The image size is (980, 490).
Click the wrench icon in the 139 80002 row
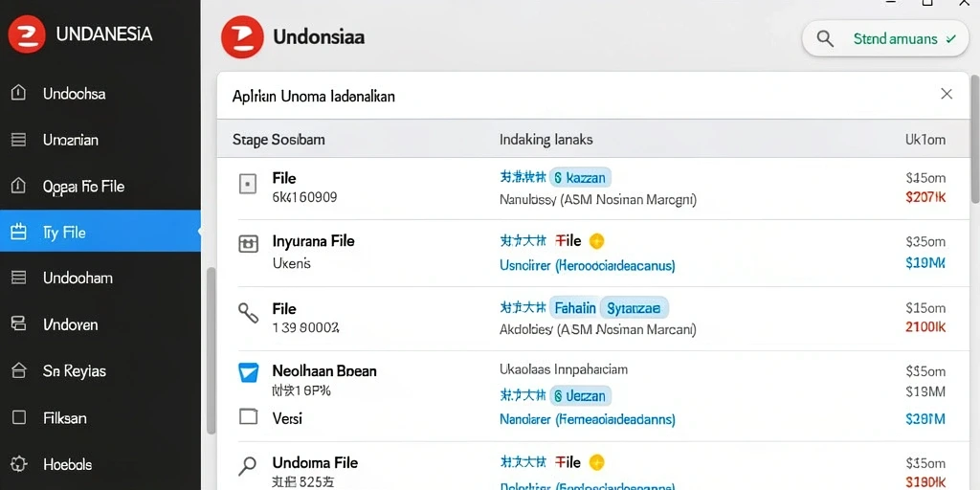(x=248, y=313)
